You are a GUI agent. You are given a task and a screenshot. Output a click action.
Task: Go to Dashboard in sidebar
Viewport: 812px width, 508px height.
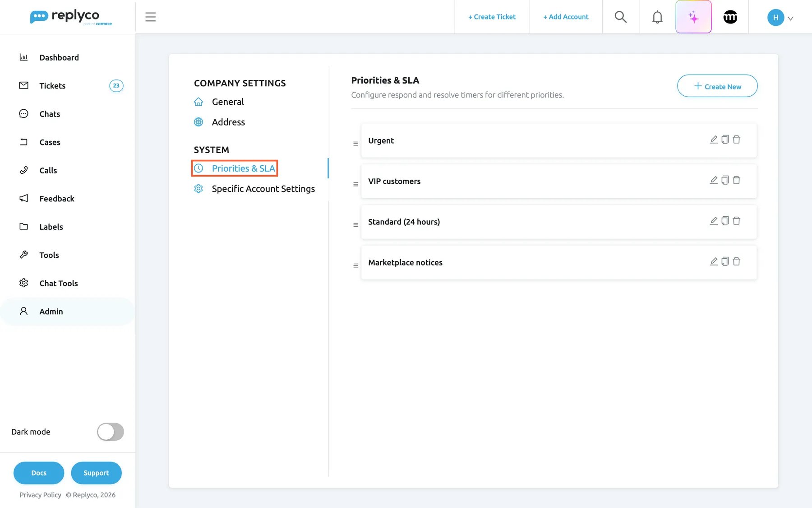(x=68, y=57)
